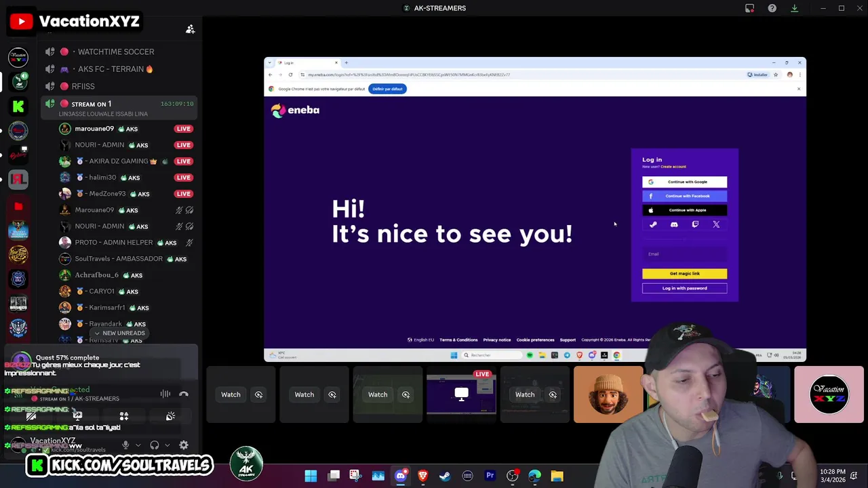The image size is (868, 488).
Task: Toggle the camera off icon in voice panel
Action: [31, 416]
